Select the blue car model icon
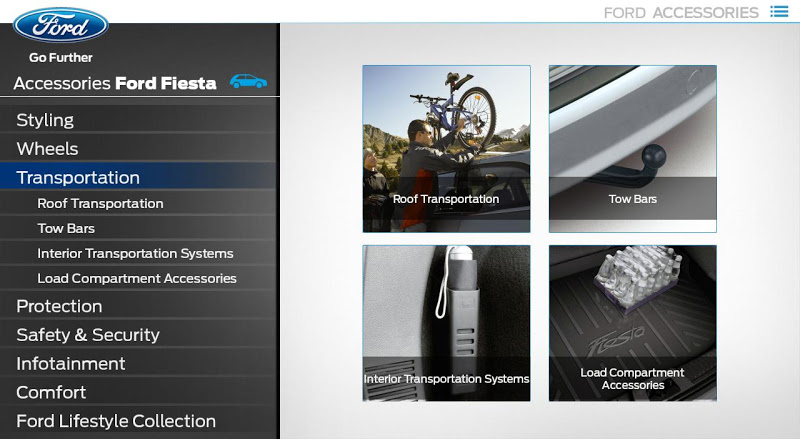 point(248,81)
